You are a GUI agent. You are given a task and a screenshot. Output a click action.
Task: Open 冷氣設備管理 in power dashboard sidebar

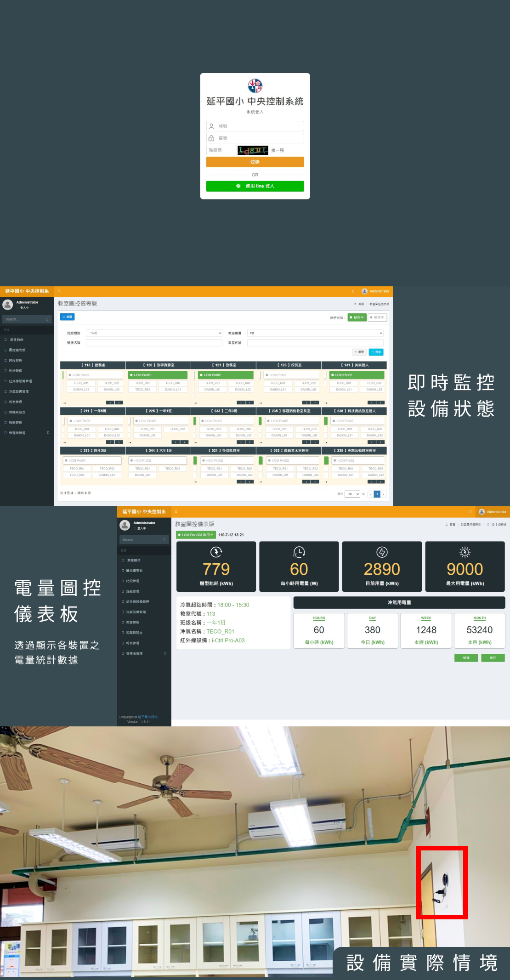pyautogui.click(x=144, y=612)
